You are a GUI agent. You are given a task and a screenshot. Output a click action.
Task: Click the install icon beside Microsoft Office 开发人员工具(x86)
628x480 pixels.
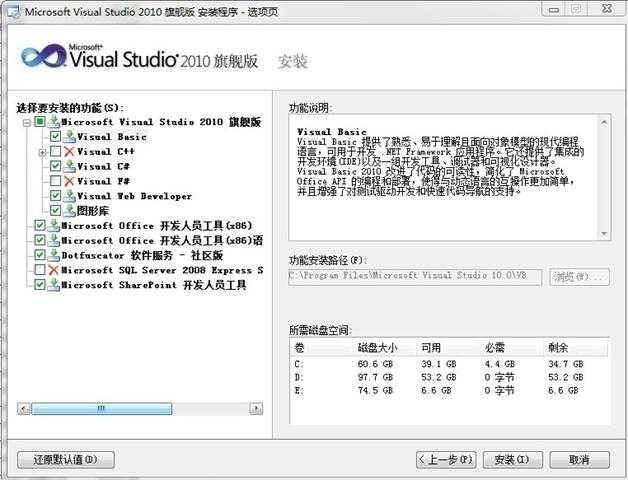pos(53,225)
